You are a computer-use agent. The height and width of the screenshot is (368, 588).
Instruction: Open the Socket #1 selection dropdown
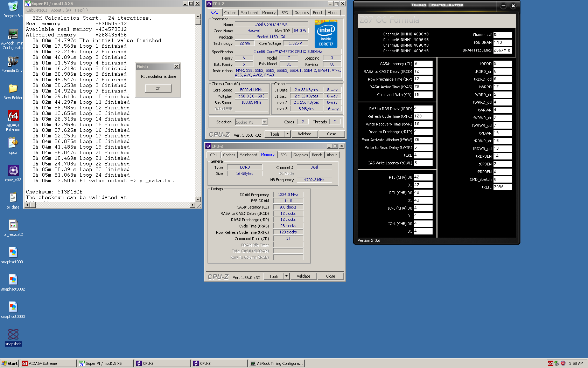pos(265,122)
